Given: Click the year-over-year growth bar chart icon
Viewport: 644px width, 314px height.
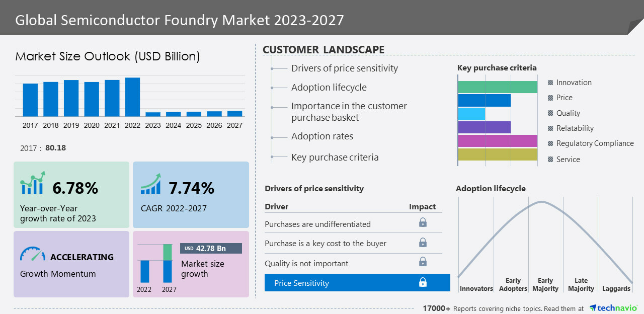Looking at the screenshot, I should (33, 183).
